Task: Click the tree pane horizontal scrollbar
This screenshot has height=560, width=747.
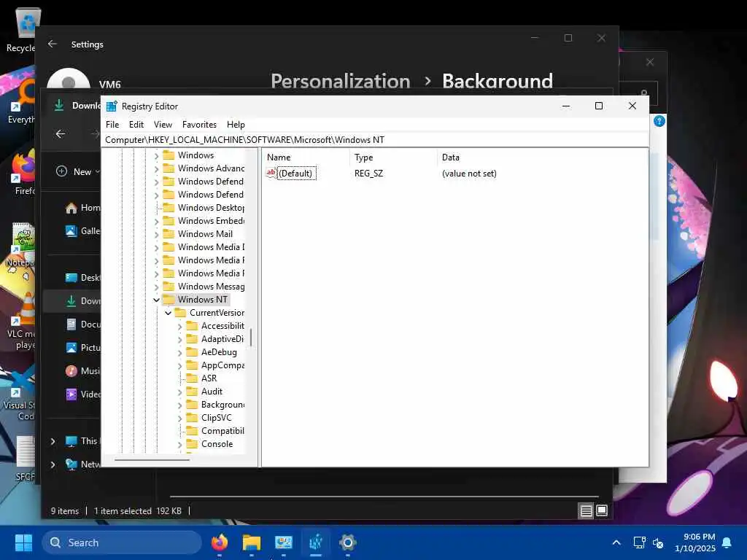Action: (x=152, y=460)
